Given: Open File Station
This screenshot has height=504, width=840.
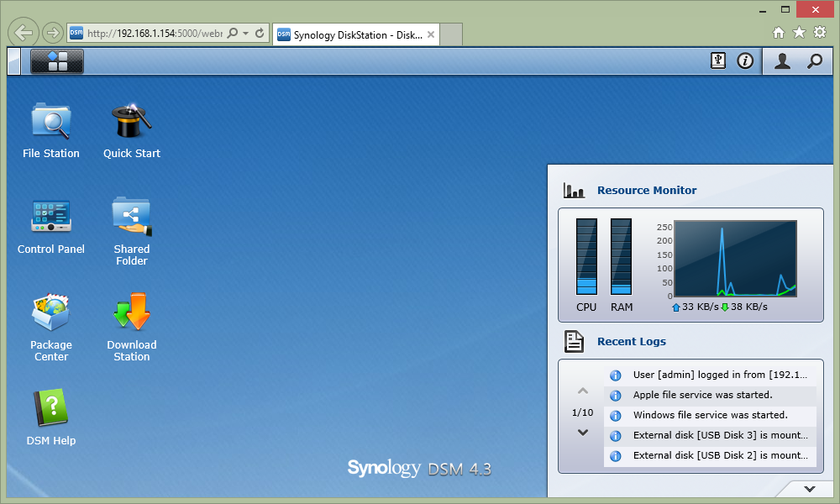Looking at the screenshot, I should tap(51, 131).
